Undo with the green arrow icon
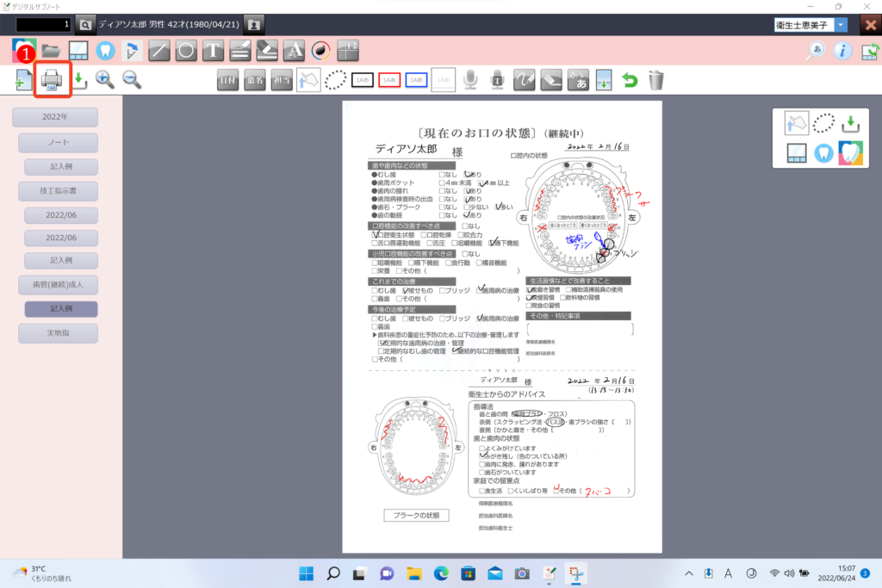 pos(630,80)
